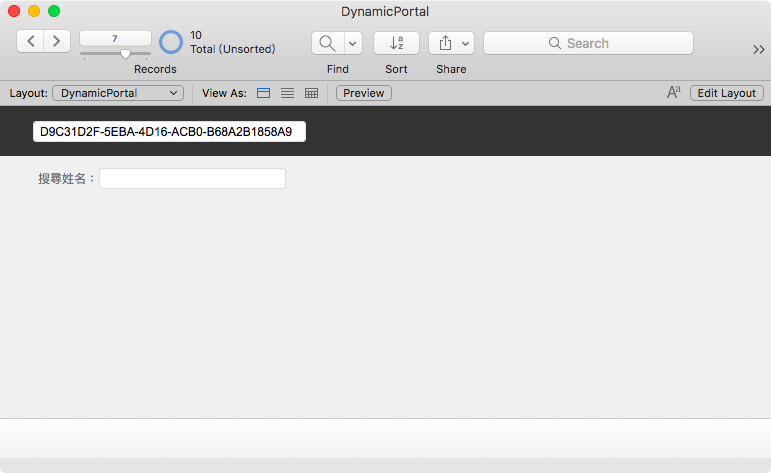771x473 pixels.
Task: Click the record number field showing 7
Action: point(115,38)
